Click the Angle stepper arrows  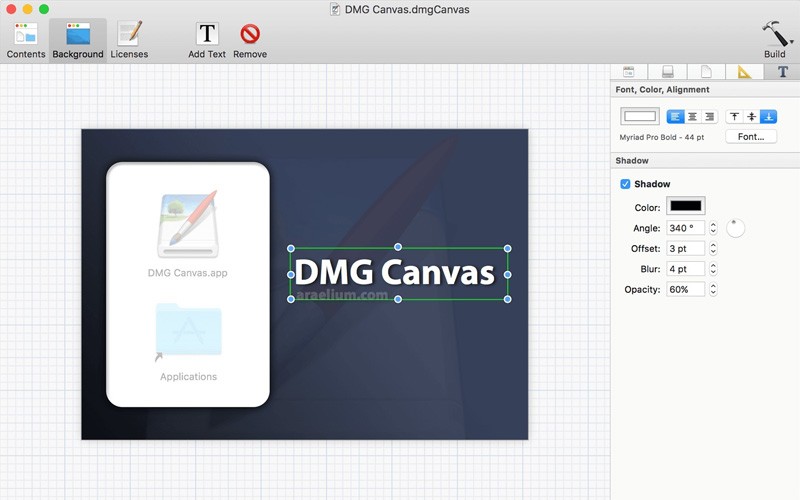point(713,228)
